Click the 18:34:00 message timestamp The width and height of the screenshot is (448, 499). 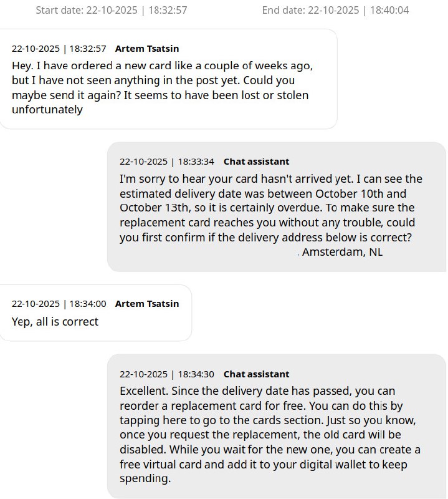click(x=59, y=304)
